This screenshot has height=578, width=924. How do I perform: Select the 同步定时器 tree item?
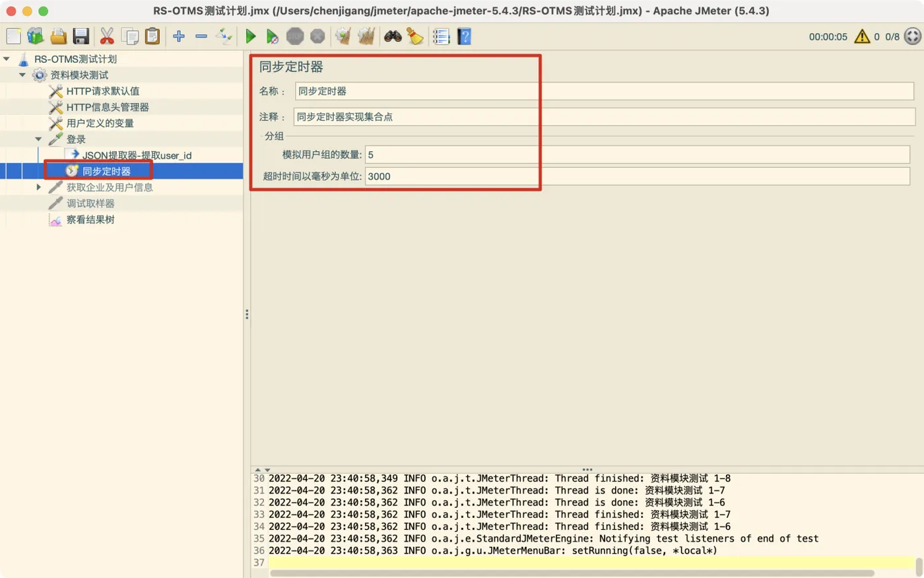tap(106, 171)
